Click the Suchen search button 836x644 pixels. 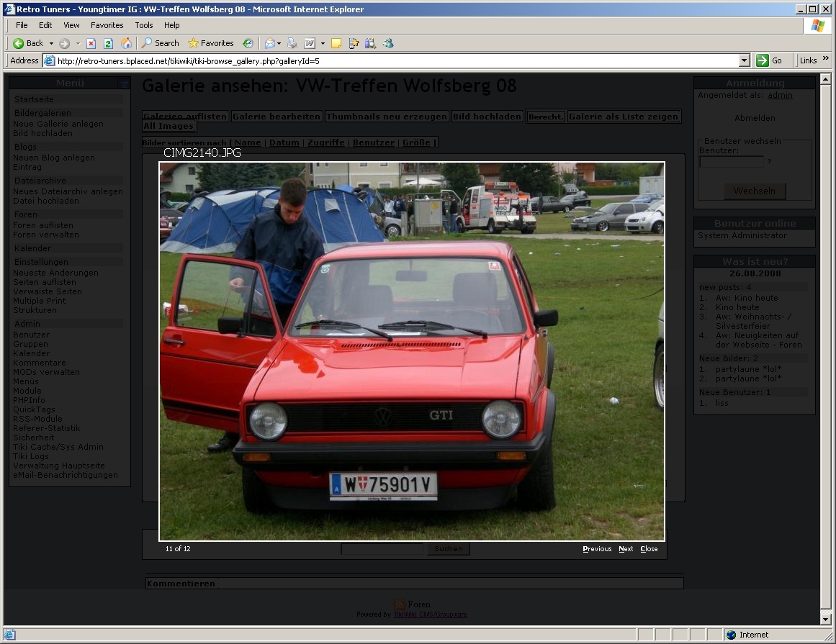coord(449,548)
